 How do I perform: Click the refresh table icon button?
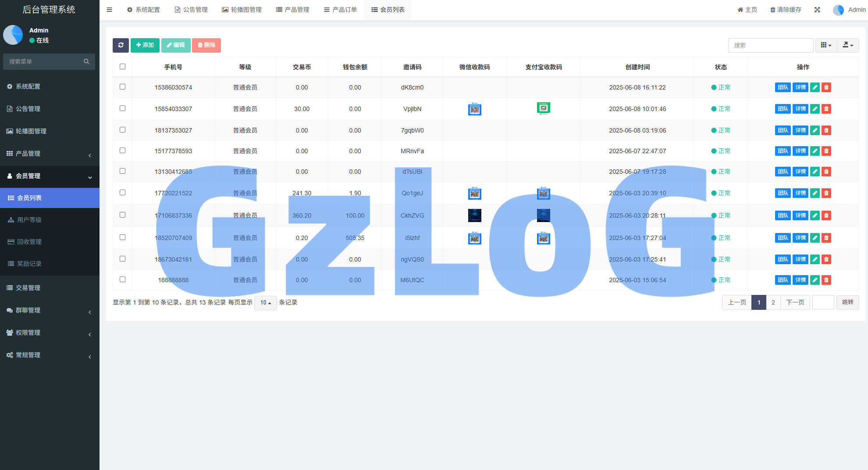tap(121, 45)
